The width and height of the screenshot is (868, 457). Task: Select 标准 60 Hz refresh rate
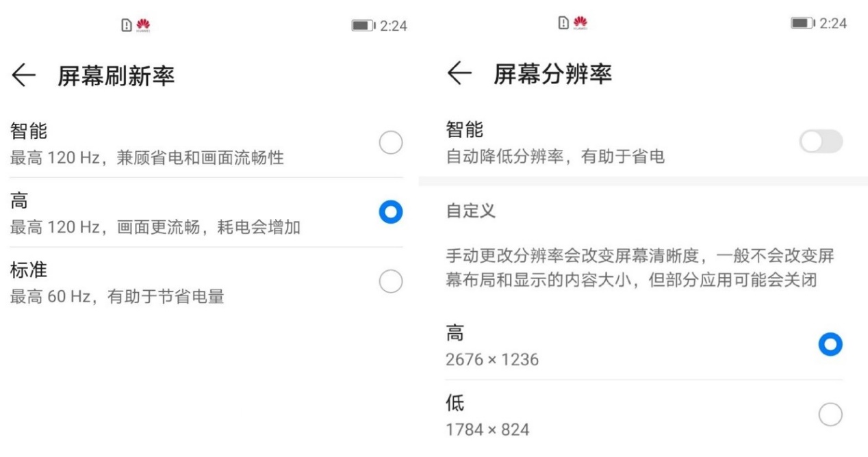click(x=389, y=278)
